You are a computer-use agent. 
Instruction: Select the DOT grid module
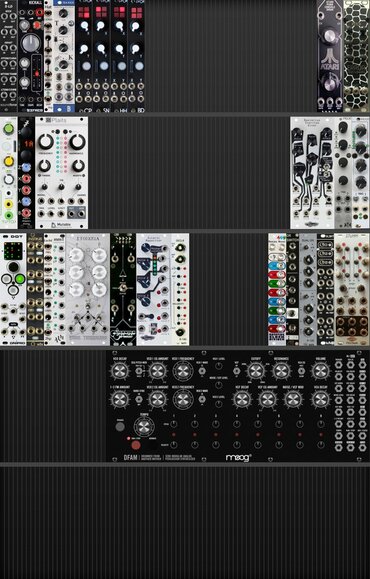13,290
